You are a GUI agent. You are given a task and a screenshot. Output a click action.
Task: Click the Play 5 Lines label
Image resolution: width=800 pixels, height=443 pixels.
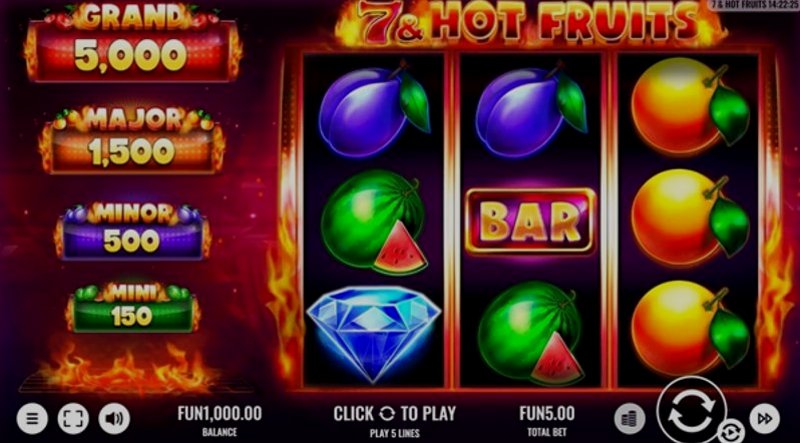tap(394, 433)
